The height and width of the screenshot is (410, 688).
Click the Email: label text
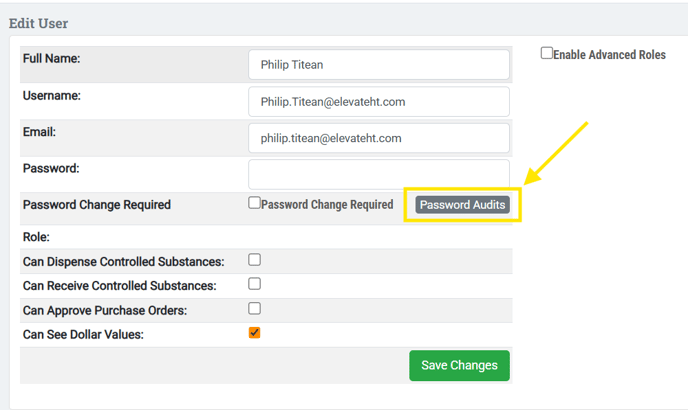[x=40, y=132]
